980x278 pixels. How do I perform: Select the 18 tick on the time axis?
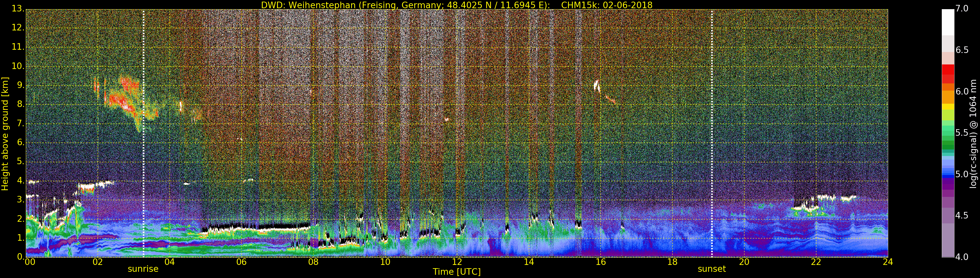[x=672, y=262]
